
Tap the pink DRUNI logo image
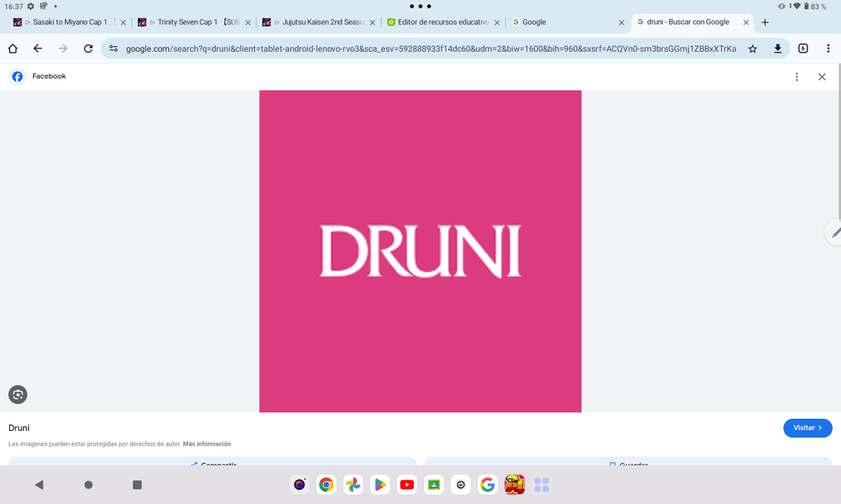click(420, 251)
